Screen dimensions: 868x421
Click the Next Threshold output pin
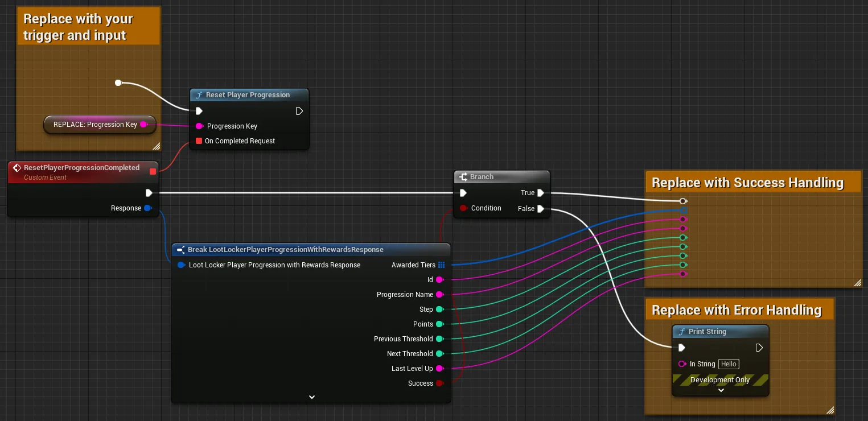pos(439,354)
